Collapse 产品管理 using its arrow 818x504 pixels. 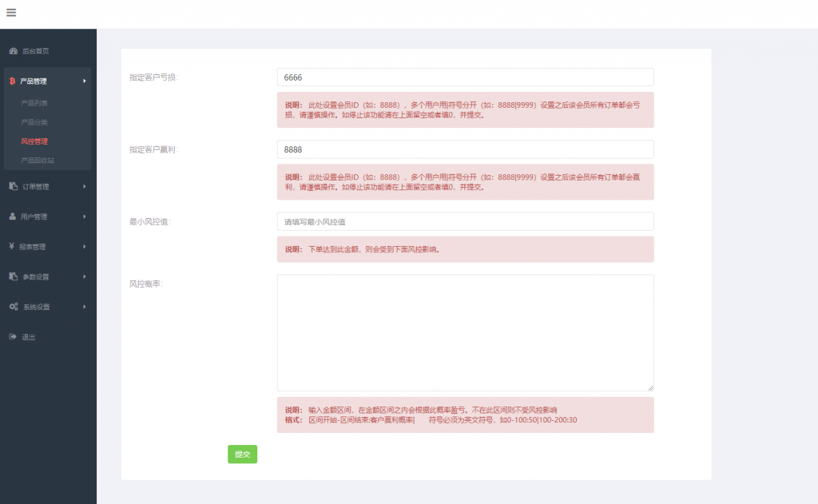coord(85,81)
